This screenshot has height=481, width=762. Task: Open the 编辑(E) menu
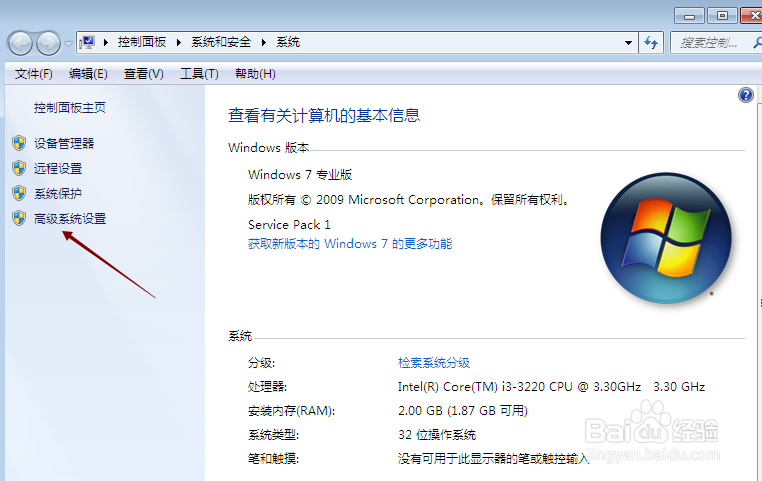(88, 74)
